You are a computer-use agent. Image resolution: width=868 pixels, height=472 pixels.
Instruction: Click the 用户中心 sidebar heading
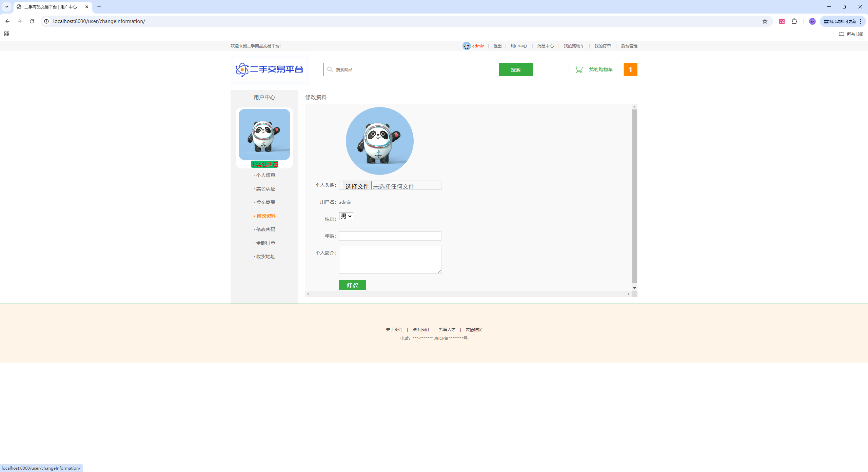[264, 97]
